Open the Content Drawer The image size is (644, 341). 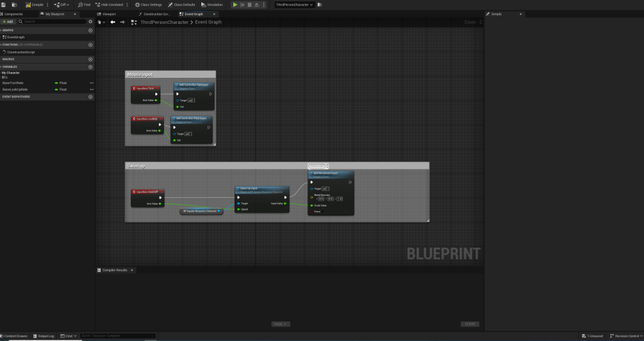click(14, 336)
